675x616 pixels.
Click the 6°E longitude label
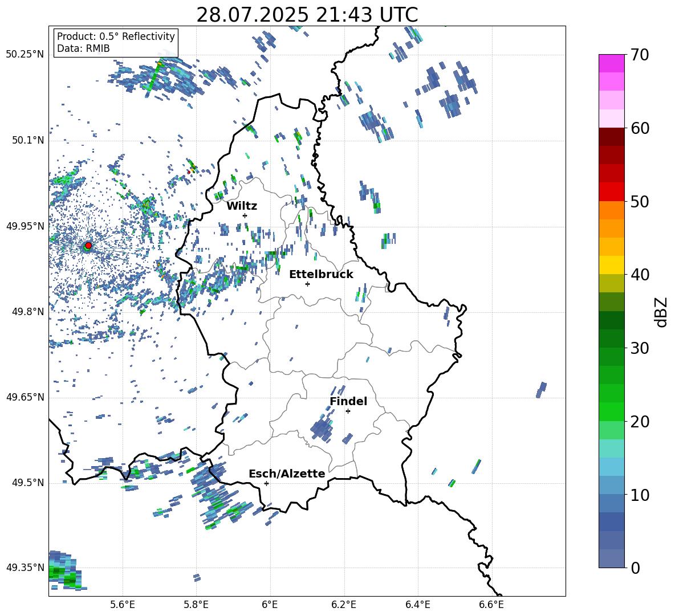[x=270, y=605]
